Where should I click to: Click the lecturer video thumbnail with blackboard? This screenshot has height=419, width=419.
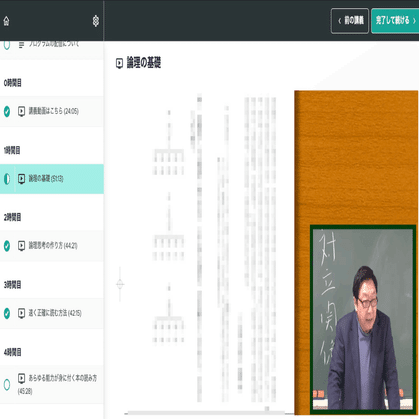click(363, 320)
